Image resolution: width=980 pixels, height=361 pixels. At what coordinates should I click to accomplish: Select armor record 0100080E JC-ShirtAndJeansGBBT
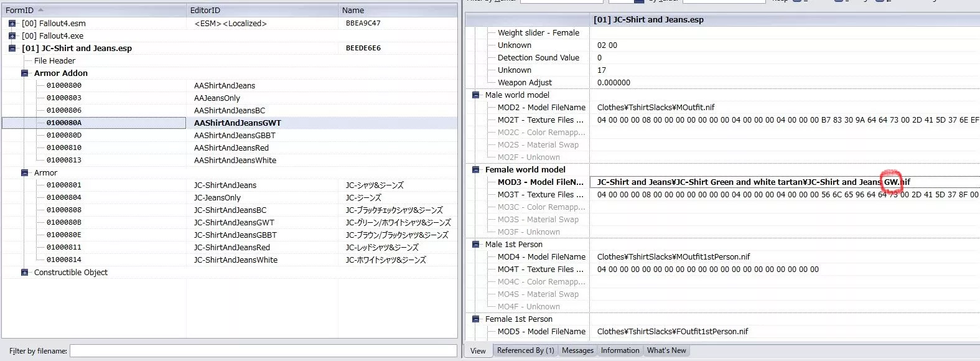(230, 235)
